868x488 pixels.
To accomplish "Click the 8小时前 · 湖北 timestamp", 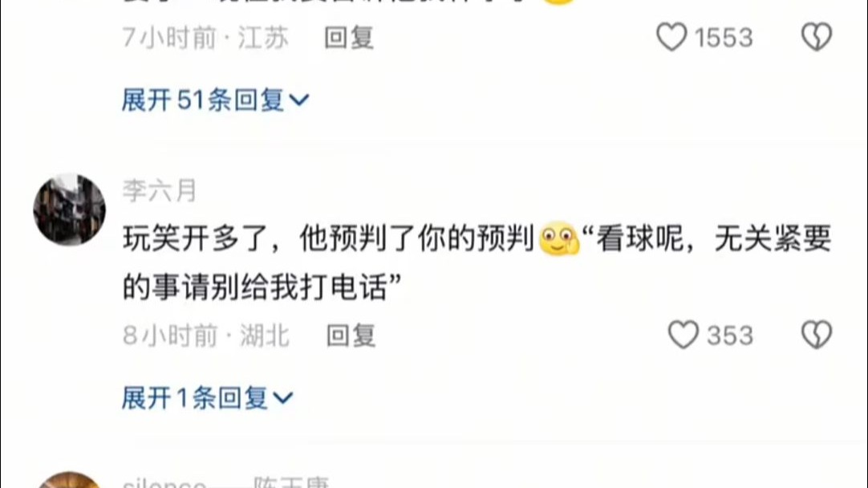I will 206,335.
